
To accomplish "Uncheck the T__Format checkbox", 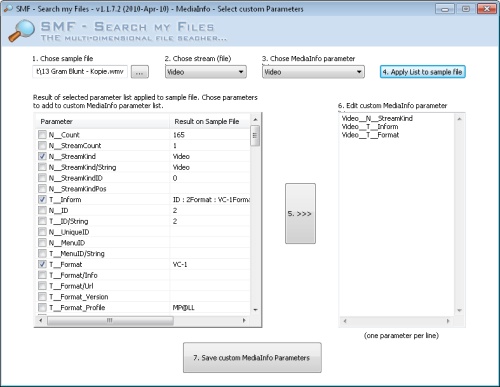I will (42, 264).
